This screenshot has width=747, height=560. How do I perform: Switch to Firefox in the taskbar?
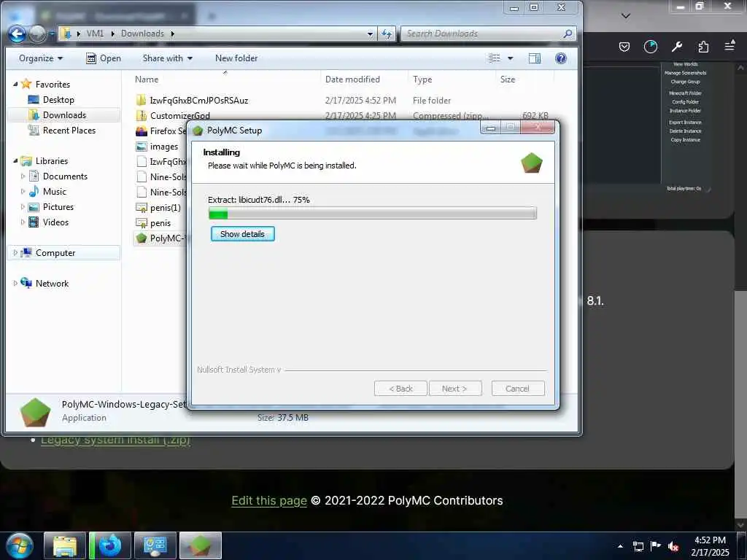(109, 545)
